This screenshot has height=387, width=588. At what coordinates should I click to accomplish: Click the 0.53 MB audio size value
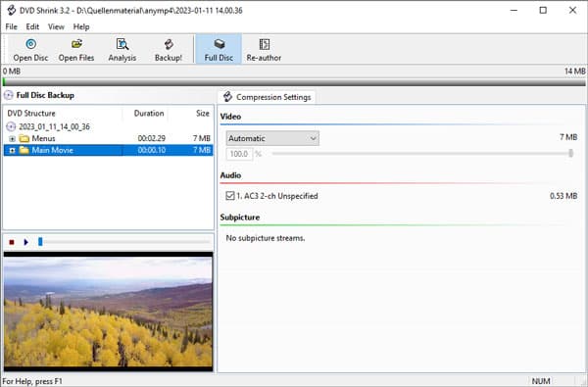coord(563,196)
